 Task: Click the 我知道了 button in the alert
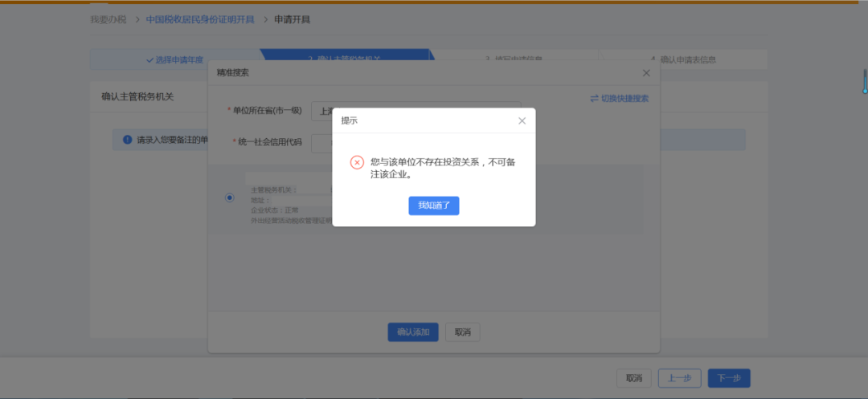coord(434,206)
